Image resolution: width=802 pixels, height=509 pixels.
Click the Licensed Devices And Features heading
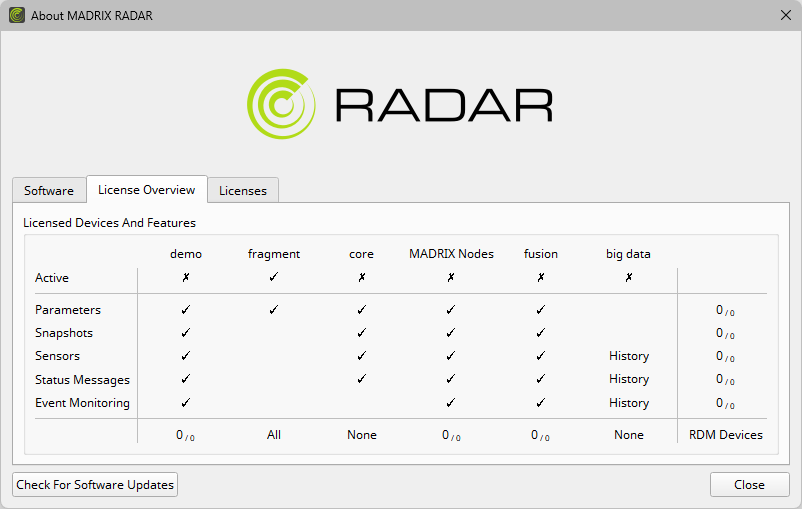(109, 223)
